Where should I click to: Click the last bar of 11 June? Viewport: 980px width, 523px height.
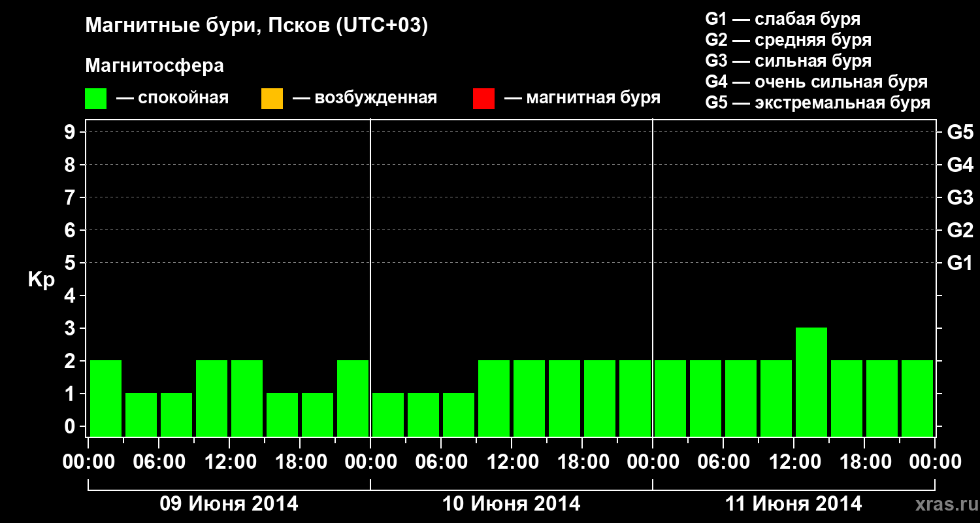coord(917,398)
